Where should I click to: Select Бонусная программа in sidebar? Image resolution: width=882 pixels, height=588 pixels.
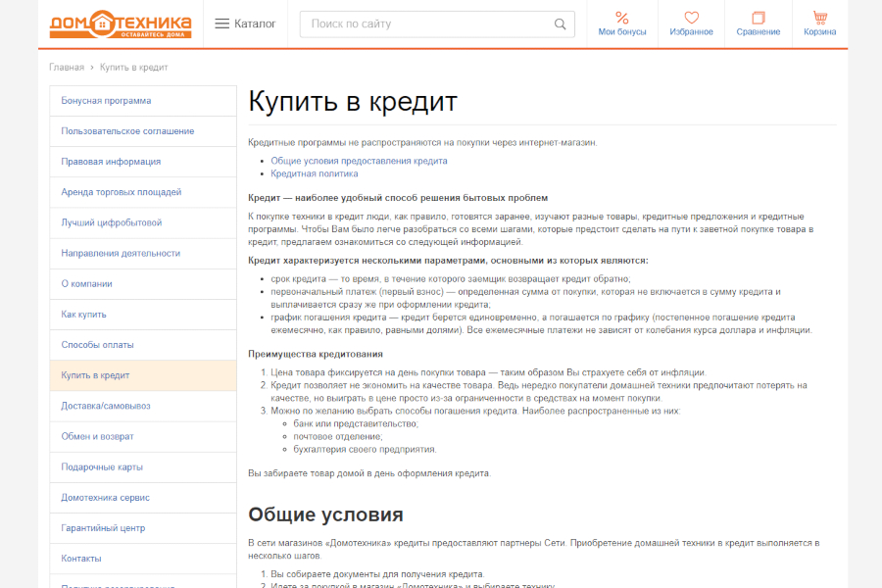[106, 101]
